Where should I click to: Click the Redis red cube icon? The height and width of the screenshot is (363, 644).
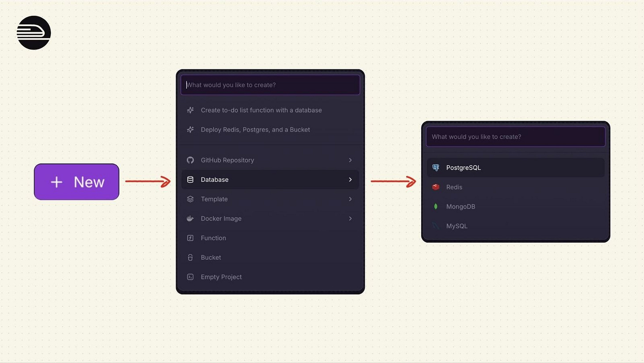coord(436,187)
